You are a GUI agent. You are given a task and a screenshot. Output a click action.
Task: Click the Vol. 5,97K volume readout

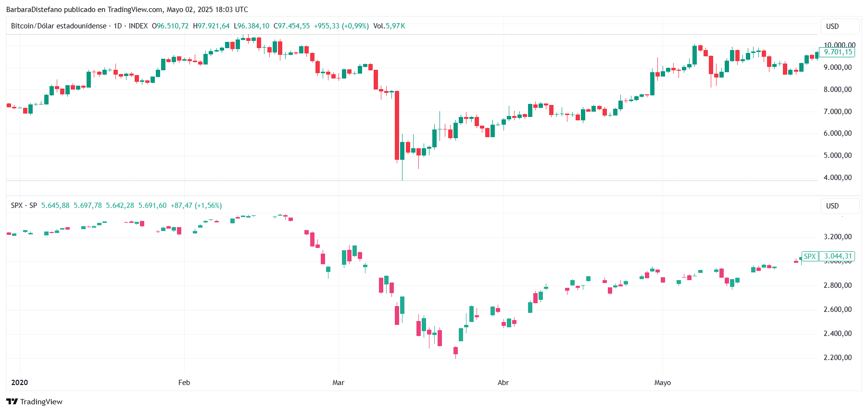pyautogui.click(x=389, y=26)
